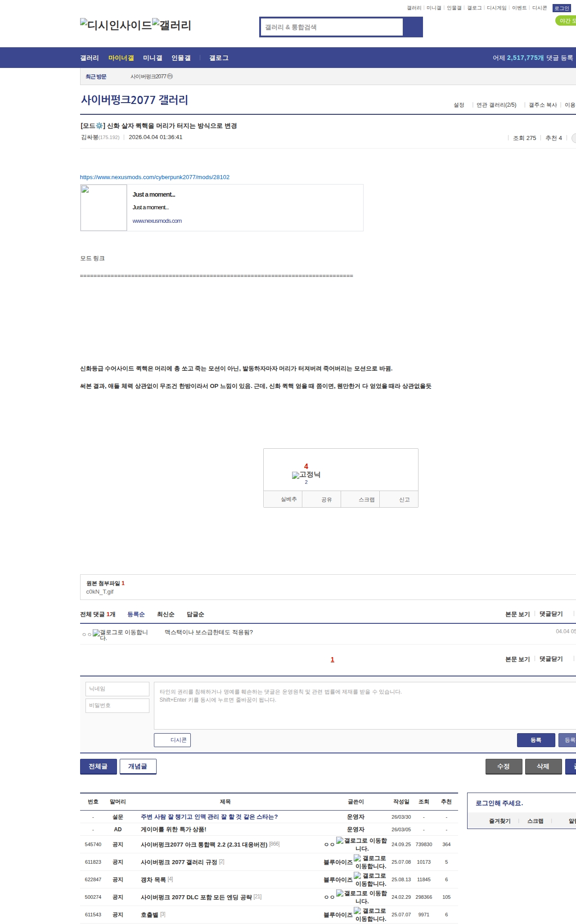Open the 갱차 목록 post

153,879
